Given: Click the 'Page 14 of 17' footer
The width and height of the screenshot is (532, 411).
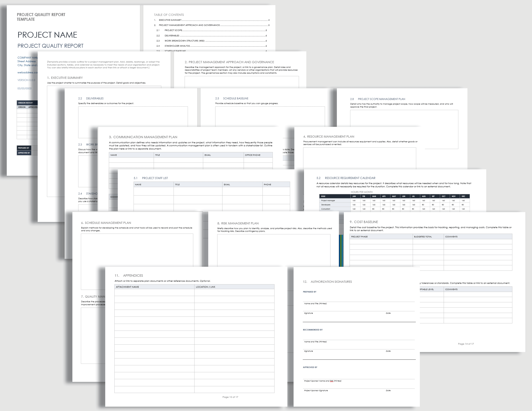Looking at the screenshot, I should click(466, 344).
